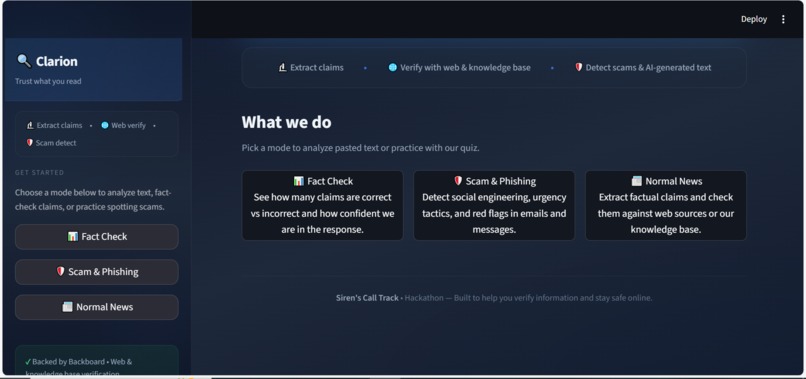This screenshot has width=806, height=379.
Task: Click newspaper icon in Normal News card
Action: pos(636,181)
